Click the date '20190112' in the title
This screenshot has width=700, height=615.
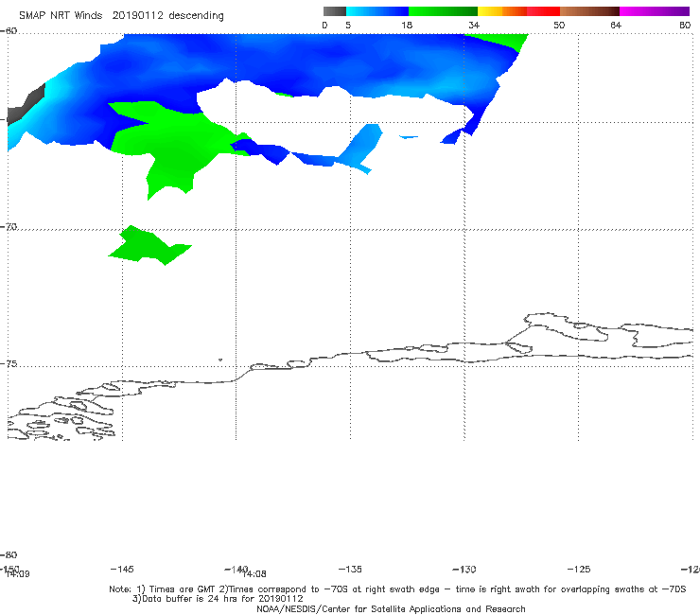click(137, 15)
